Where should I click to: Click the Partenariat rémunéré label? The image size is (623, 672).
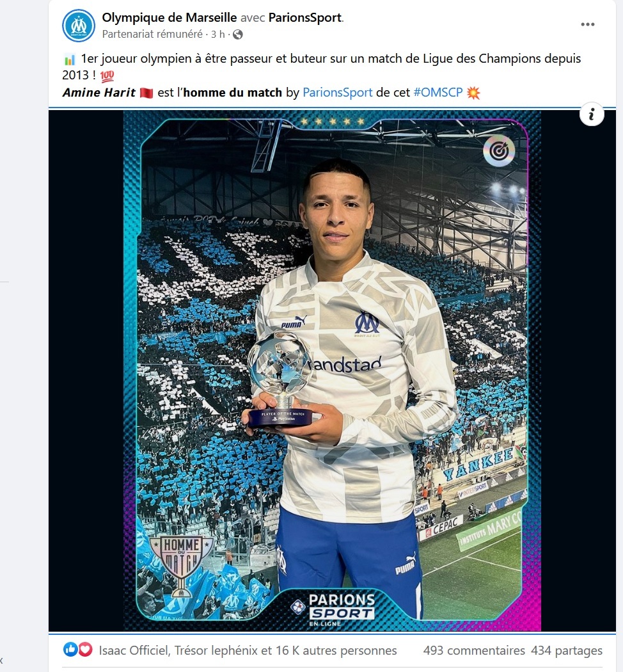point(152,35)
